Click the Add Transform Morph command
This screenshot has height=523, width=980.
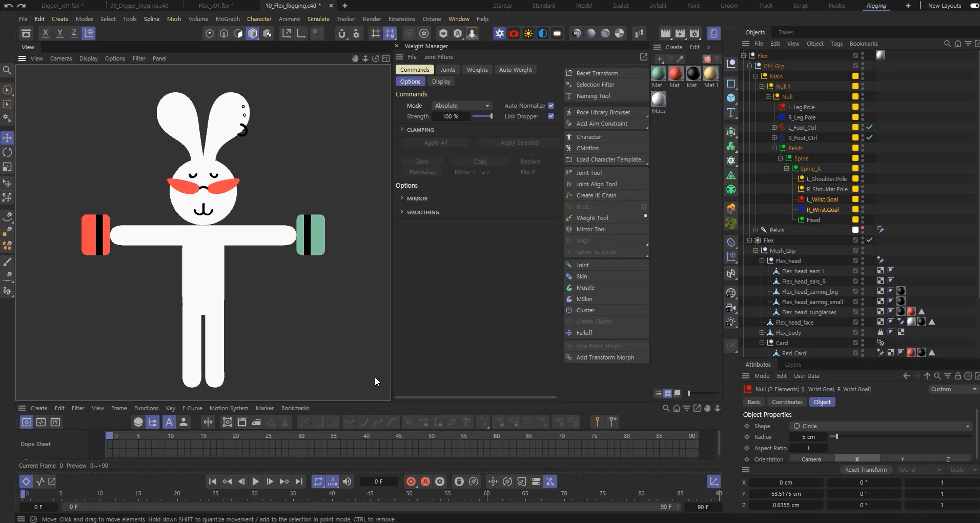point(605,357)
